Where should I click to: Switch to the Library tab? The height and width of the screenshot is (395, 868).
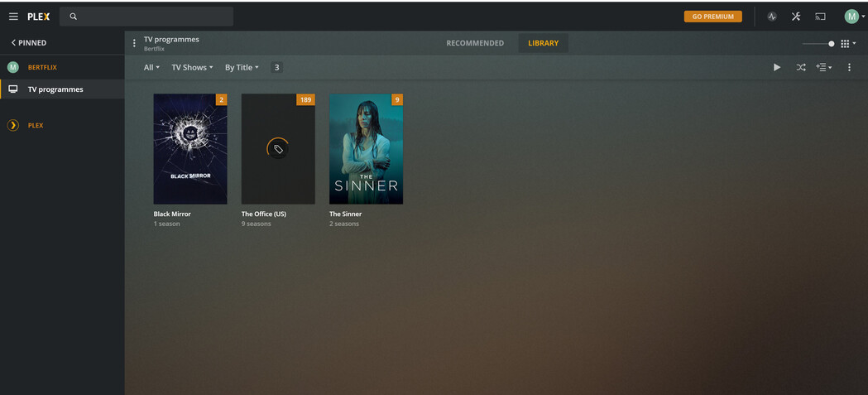click(543, 43)
